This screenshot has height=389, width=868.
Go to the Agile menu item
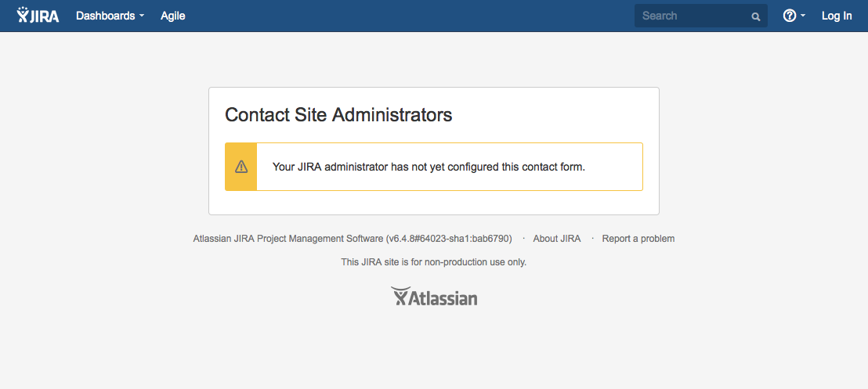[172, 16]
